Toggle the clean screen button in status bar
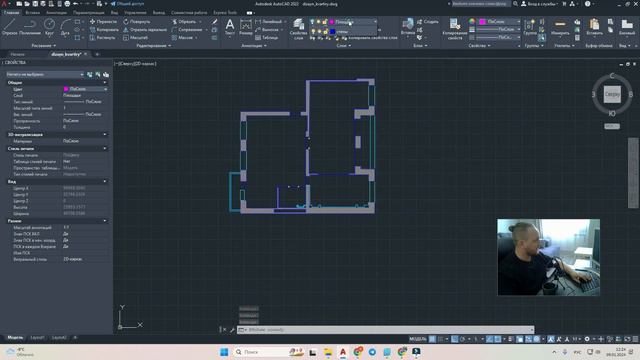Viewport: 640px width, 360px height. point(627,339)
